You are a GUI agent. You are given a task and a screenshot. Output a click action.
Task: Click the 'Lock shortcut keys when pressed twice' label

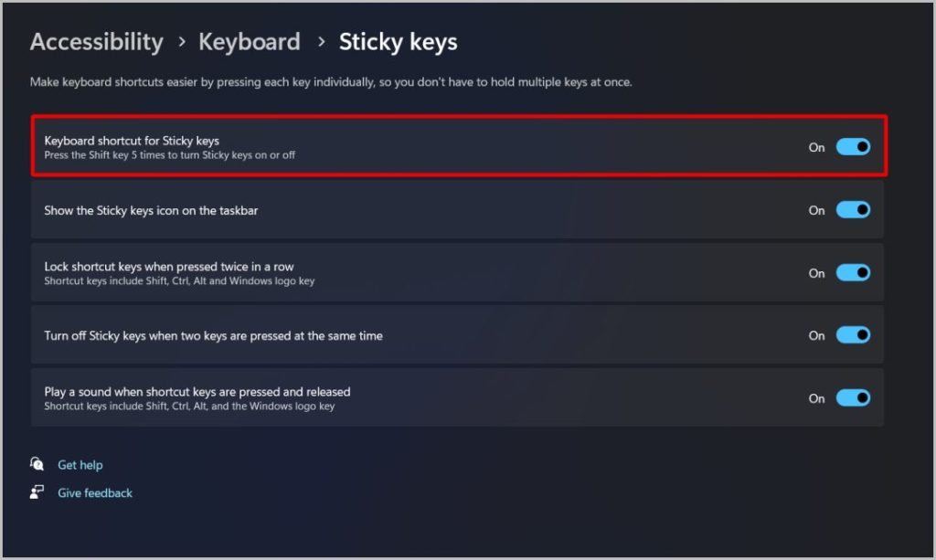169,267
